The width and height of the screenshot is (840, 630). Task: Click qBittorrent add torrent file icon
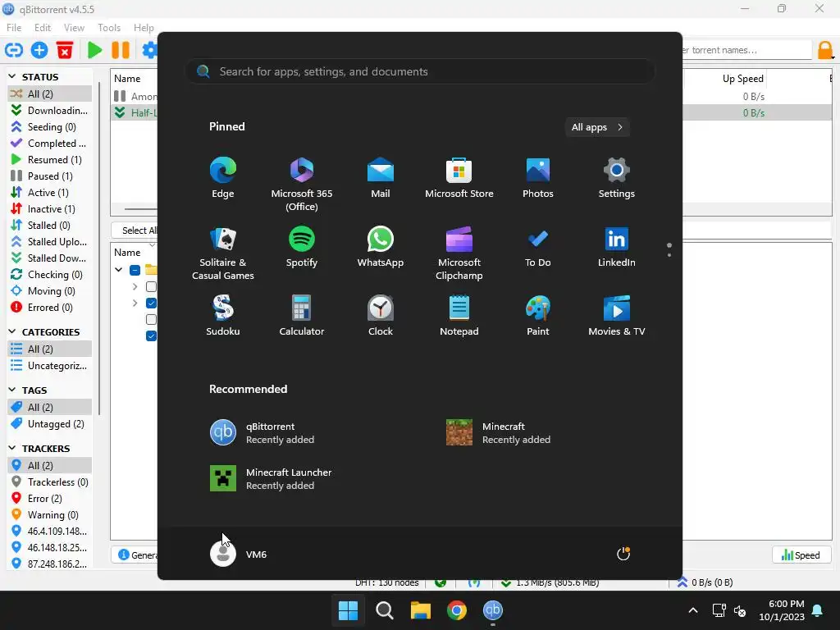(39, 50)
